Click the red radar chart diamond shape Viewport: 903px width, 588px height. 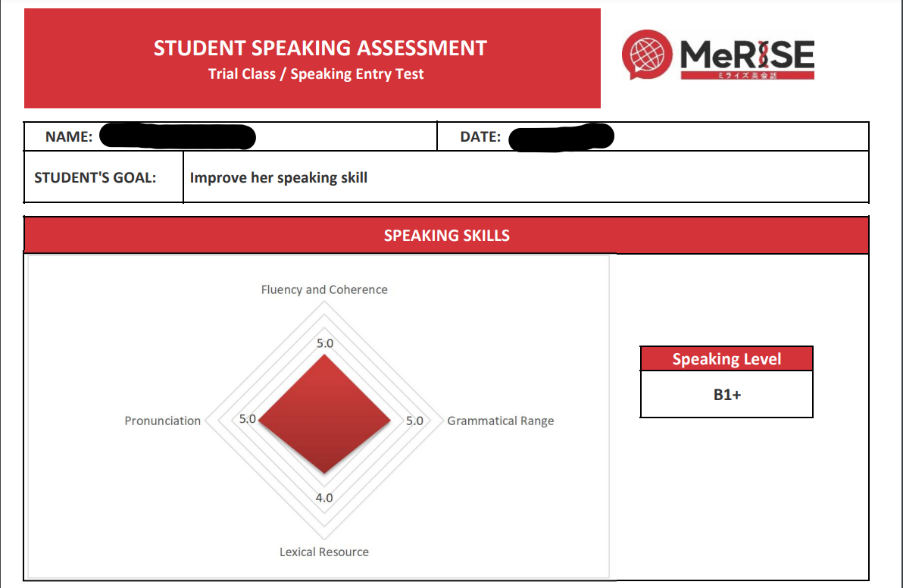coord(324,414)
